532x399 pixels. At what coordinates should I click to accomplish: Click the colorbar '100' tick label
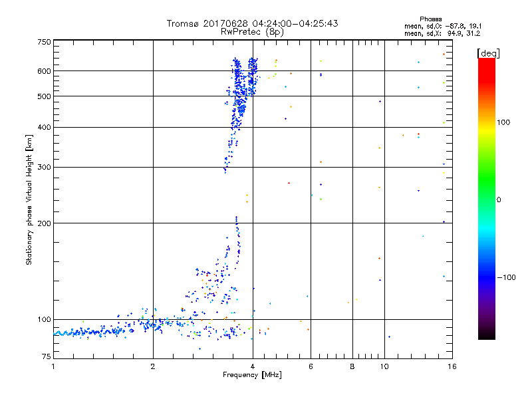(503, 122)
